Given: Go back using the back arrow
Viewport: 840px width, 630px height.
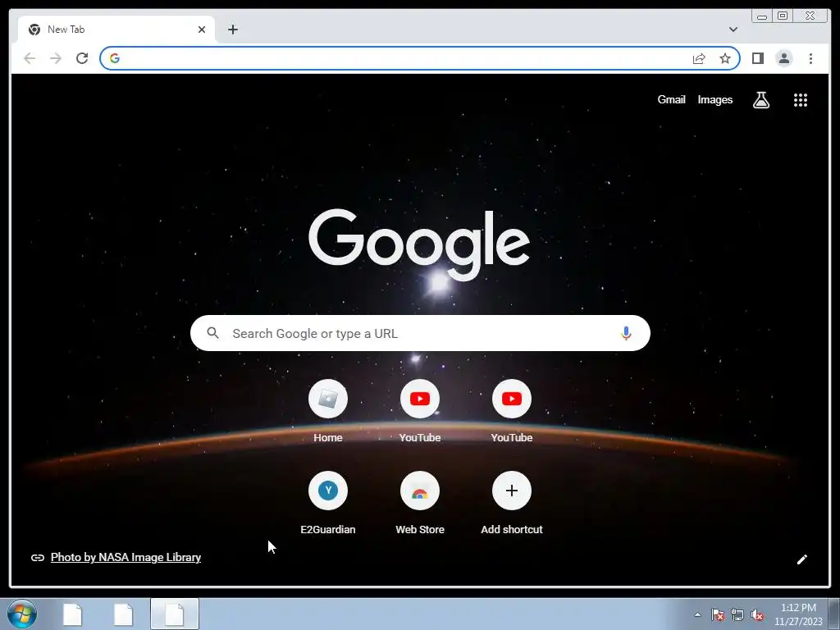Looking at the screenshot, I should tap(30, 58).
